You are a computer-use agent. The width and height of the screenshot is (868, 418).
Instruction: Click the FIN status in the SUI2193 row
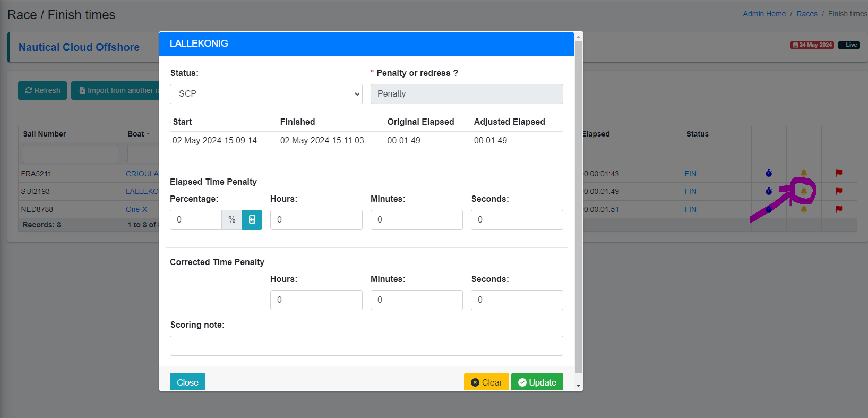[690, 191]
